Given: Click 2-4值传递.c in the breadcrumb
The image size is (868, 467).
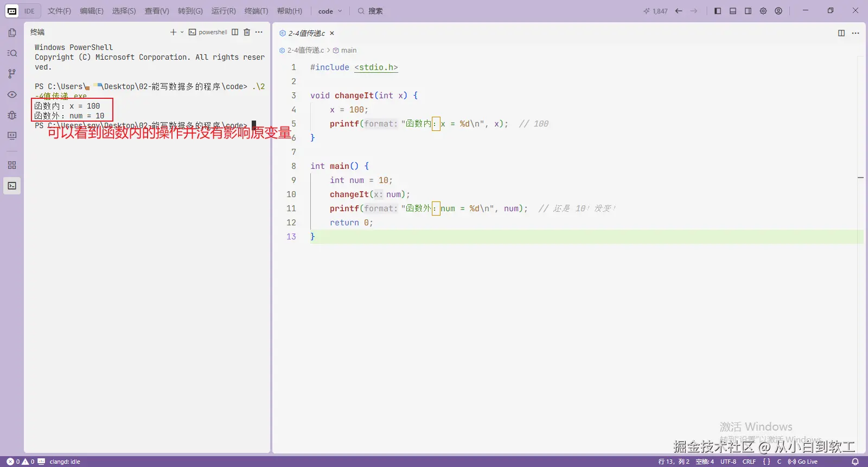Looking at the screenshot, I should (x=302, y=50).
